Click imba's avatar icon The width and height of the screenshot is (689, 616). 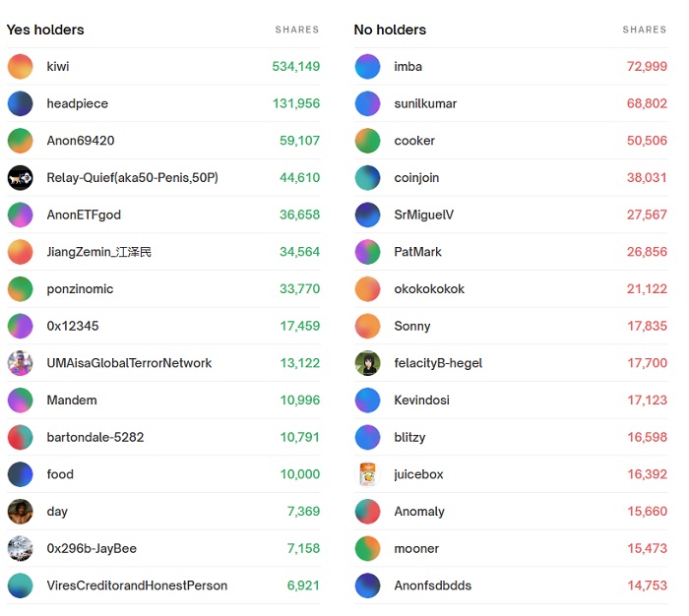[367, 66]
